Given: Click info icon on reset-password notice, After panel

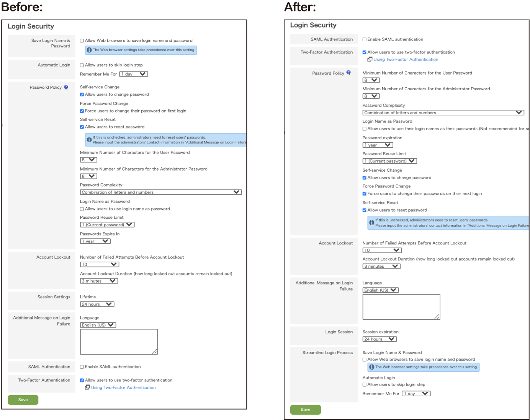Looking at the screenshot, I should (x=371, y=223).
